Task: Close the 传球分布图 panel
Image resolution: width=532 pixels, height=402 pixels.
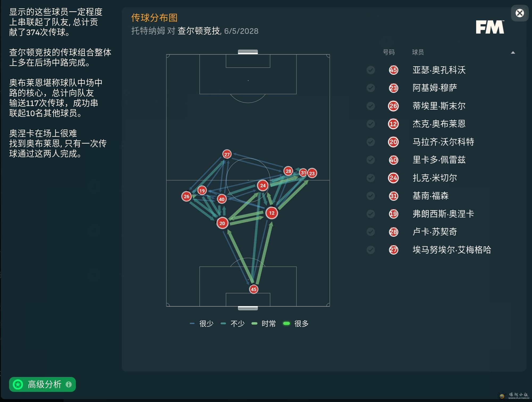Action: pos(519,13)
